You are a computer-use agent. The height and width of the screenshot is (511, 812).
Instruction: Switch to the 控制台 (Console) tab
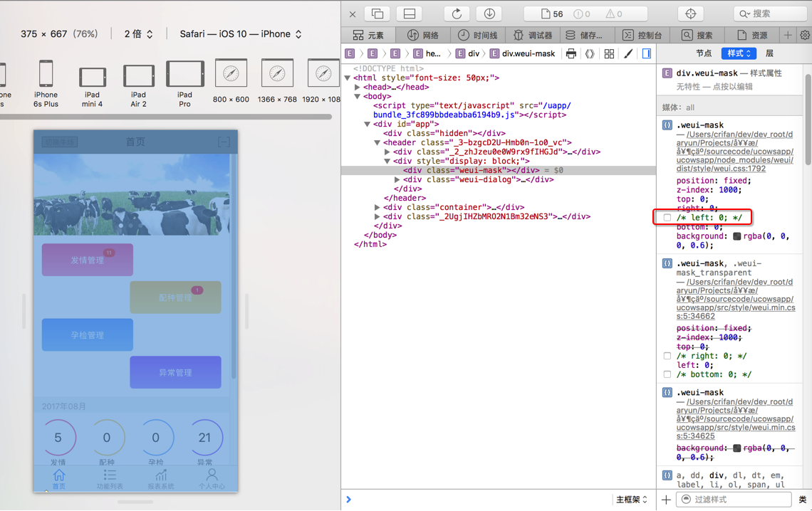click(642, 35)
